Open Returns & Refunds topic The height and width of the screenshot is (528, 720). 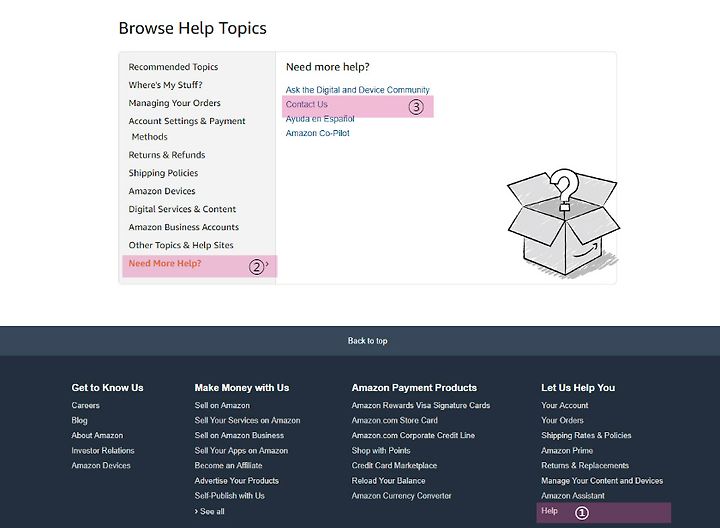pos(167,155)
